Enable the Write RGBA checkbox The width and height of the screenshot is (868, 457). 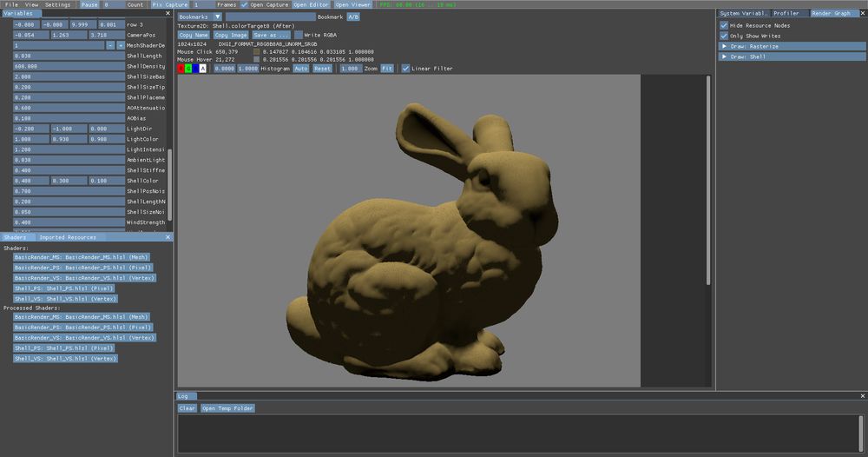(x=299, y=35)
